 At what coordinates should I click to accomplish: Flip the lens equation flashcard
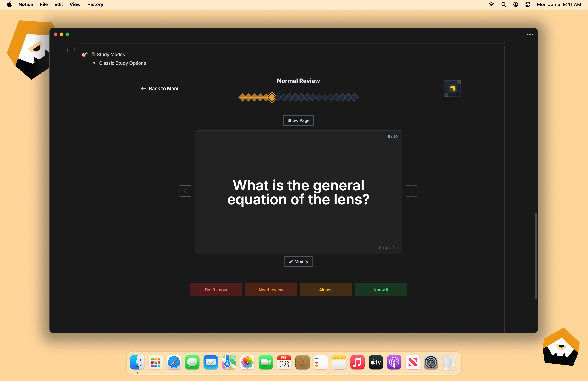click(298, 192)
